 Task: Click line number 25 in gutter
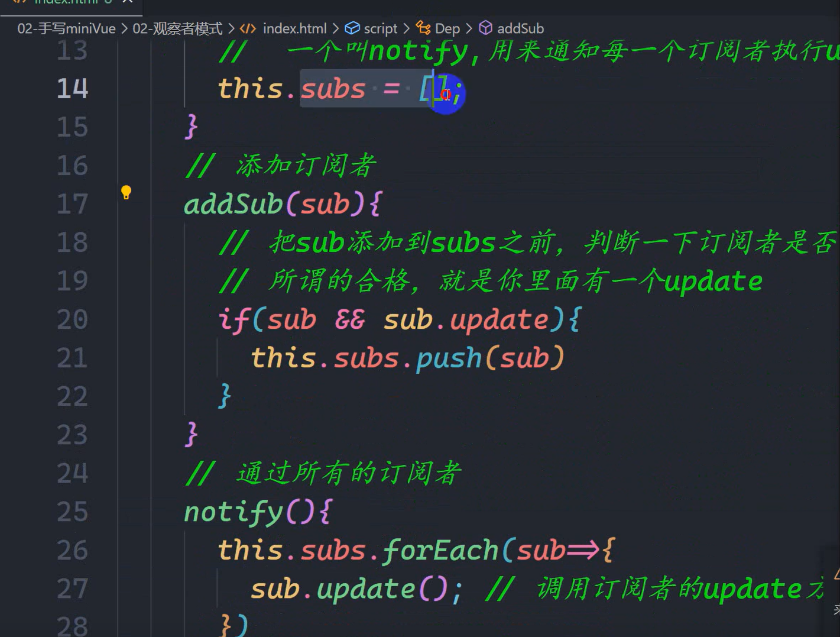coord(72,512)
